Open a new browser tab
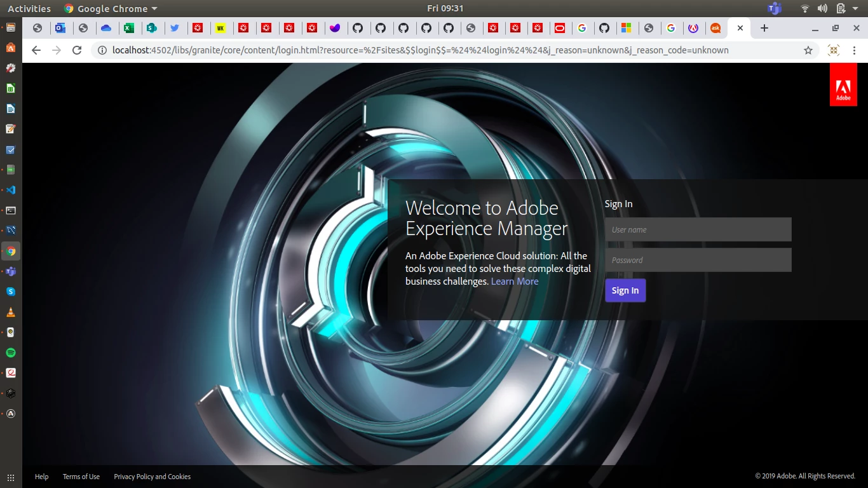 (764, 28)
